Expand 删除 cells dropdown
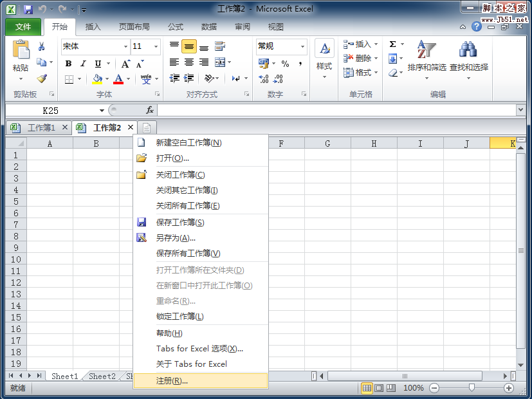Screen dimensions: 532x399 point(376,59)
